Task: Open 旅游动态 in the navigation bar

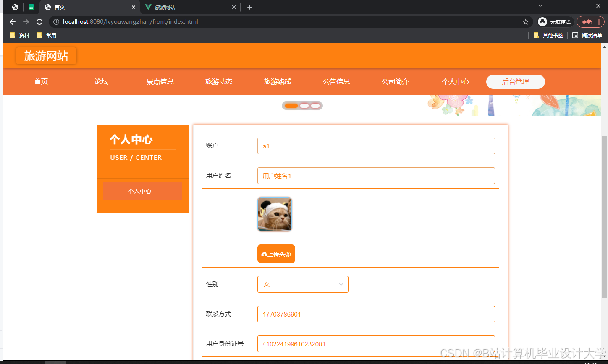Action: (x=219, y=82)
